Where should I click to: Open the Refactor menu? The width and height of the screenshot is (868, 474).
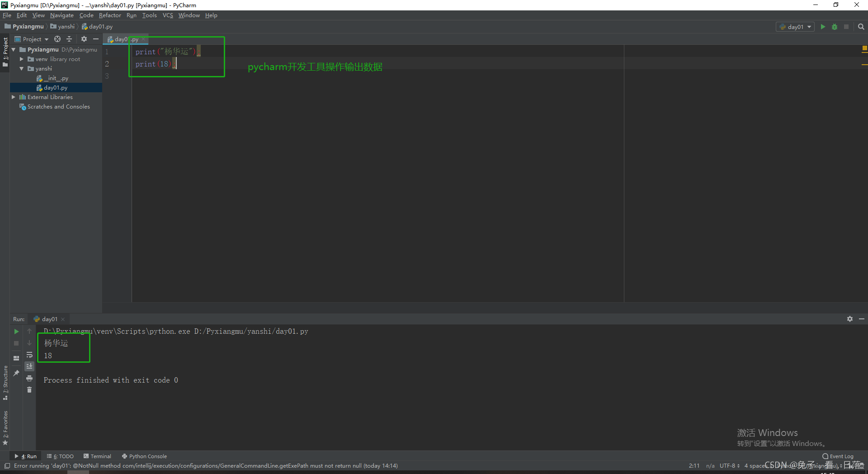coord(110,15)
